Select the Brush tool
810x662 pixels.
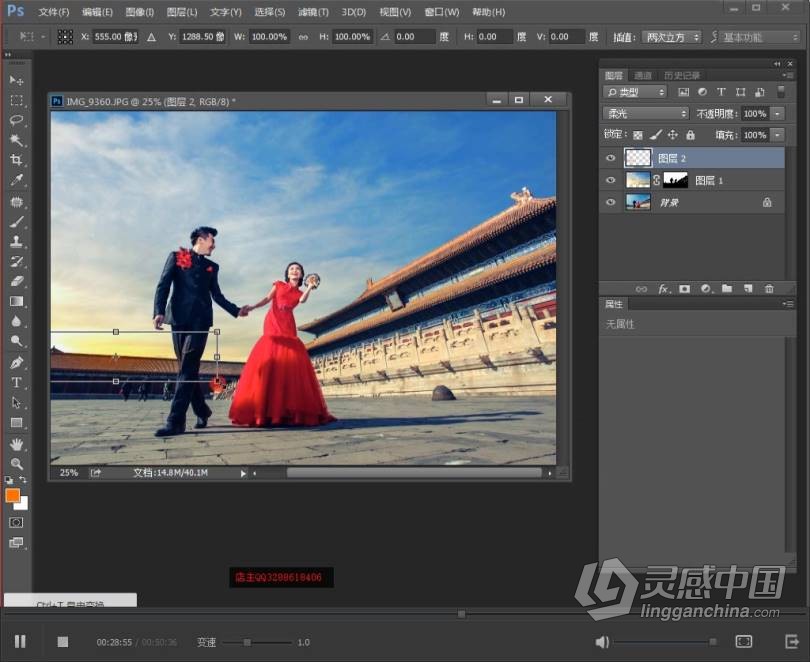pyautogui.click(x=17, y=222)
